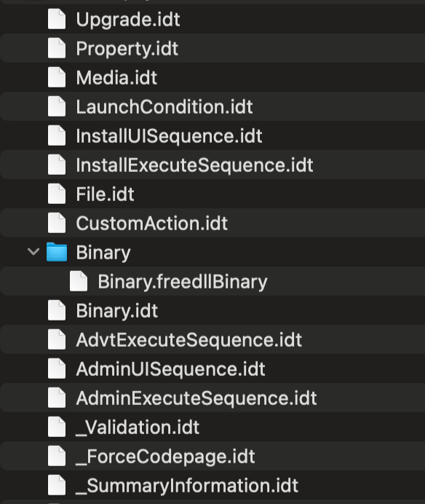Select the File.idt document icon

[x=57, y=194]
